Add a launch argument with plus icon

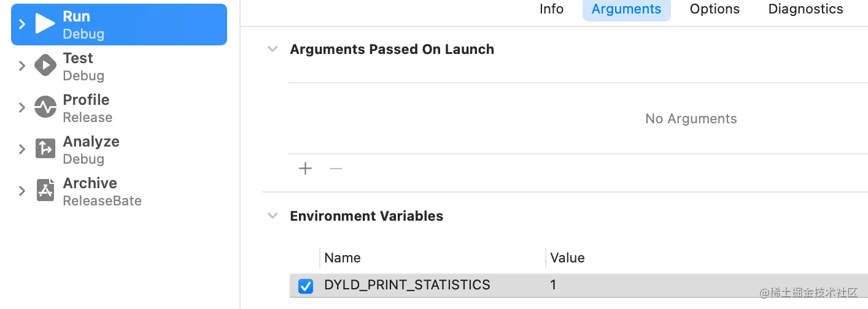(305, 169)
